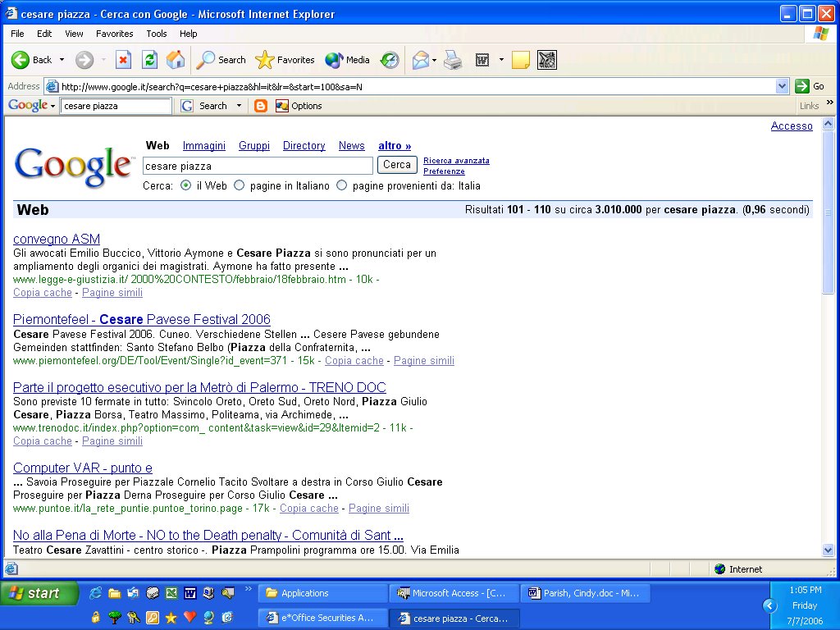This screenshot has height=630, width=840.
Task: Open the Edit with Word dropdown arrow
Action: 501,59
